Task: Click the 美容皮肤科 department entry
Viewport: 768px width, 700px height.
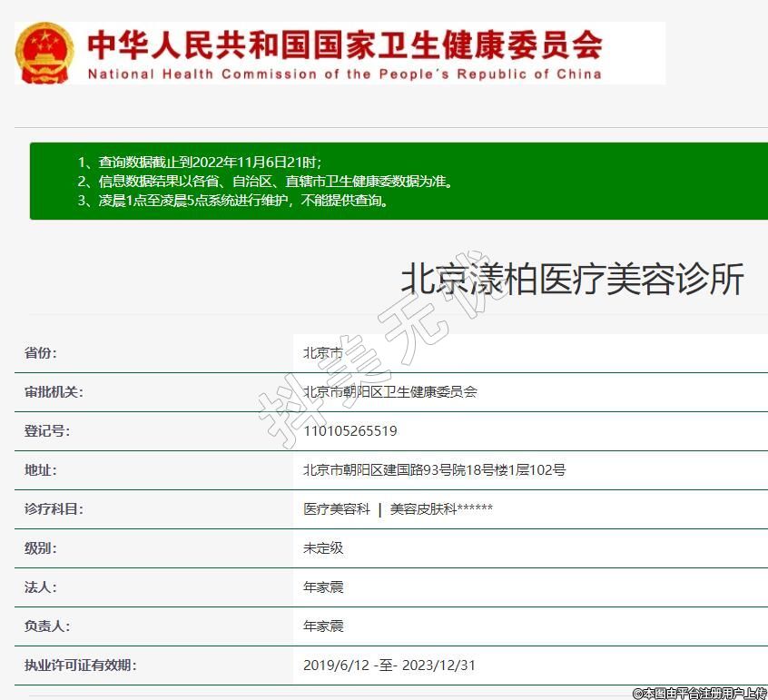Action: click(441, 509)
